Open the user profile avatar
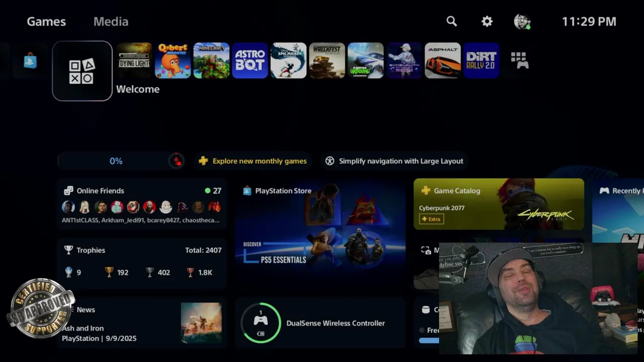644x362 pixels. pos(522,21)
